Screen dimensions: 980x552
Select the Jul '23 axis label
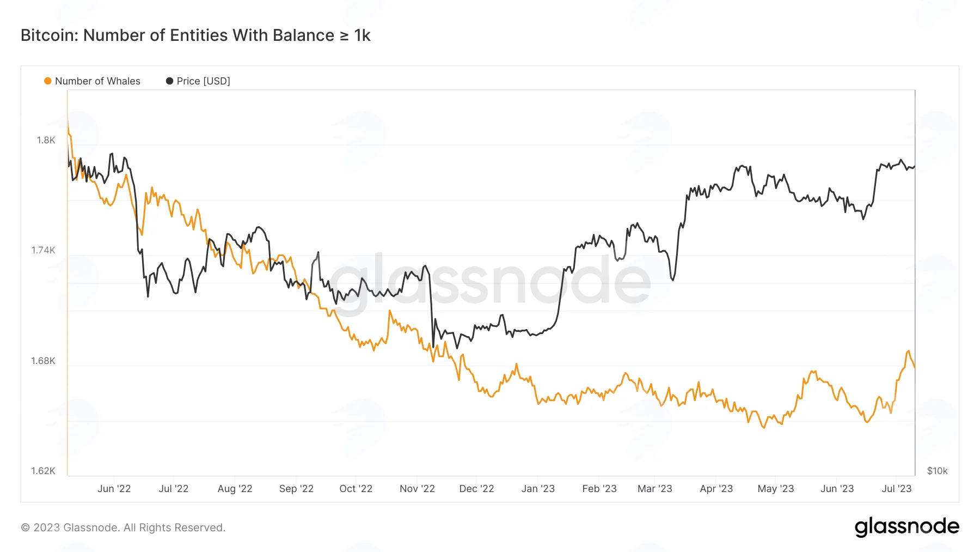click(x=896, y=489)
